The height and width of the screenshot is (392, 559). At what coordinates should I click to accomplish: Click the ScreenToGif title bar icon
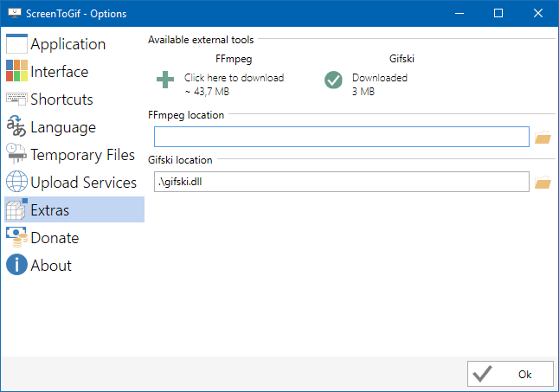(15, 13)
